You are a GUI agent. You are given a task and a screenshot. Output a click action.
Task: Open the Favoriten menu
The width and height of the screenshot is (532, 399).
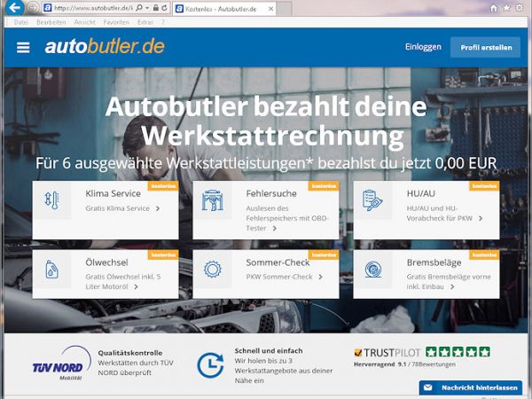pyautogui.click(x=116, y=22)
